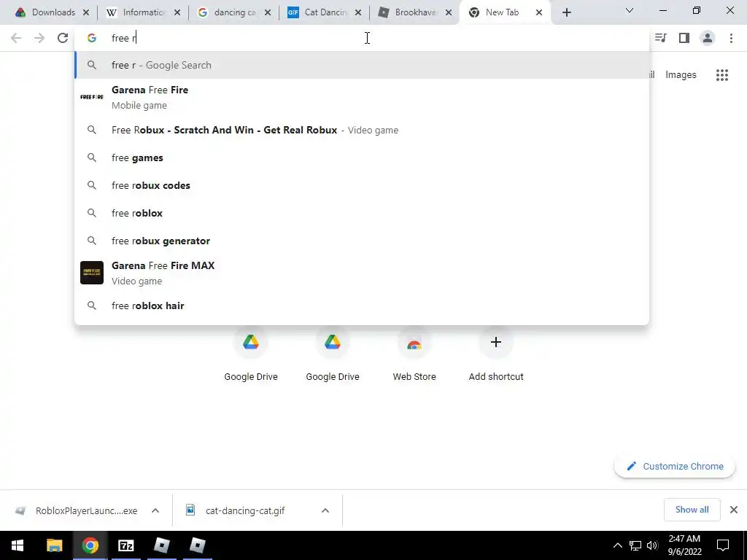Select the 'free r - Google Search' suggestion

click(x=362, y=65)
